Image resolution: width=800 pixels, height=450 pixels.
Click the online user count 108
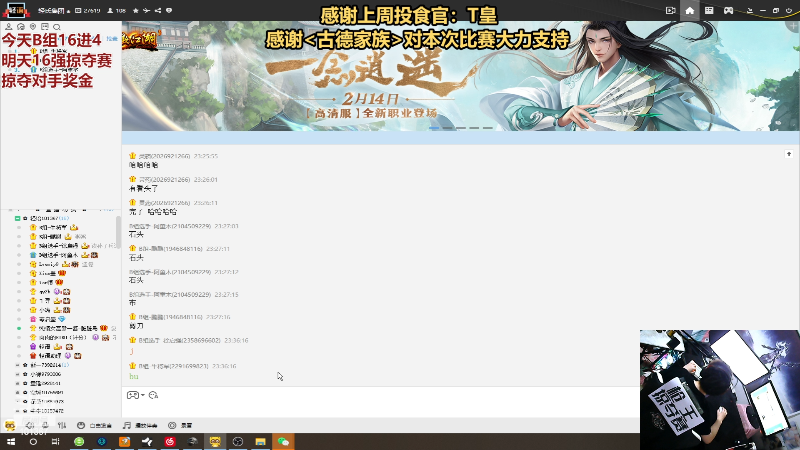(x=117, y=10)
